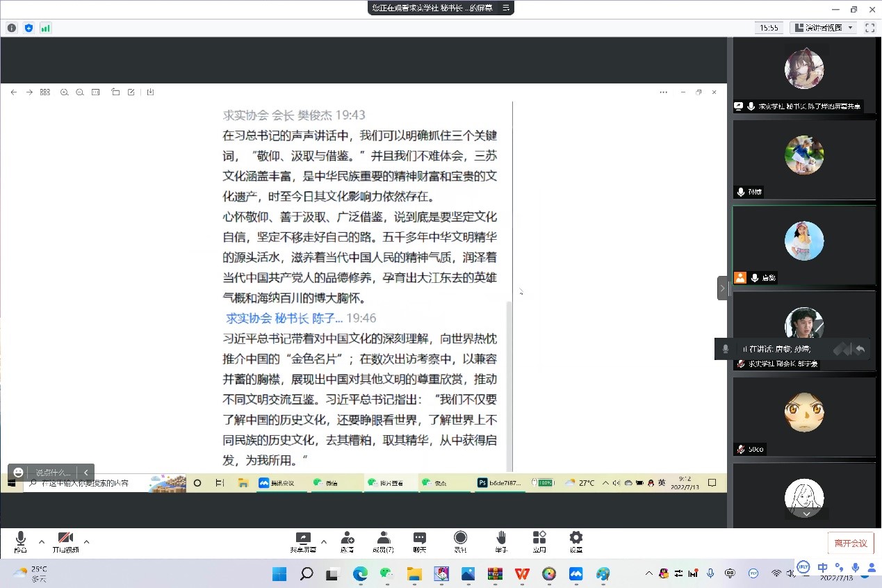Collapse the participant video sidebar
The width and height of the screenshot is (882, 588).
click(x=722, y=288)
